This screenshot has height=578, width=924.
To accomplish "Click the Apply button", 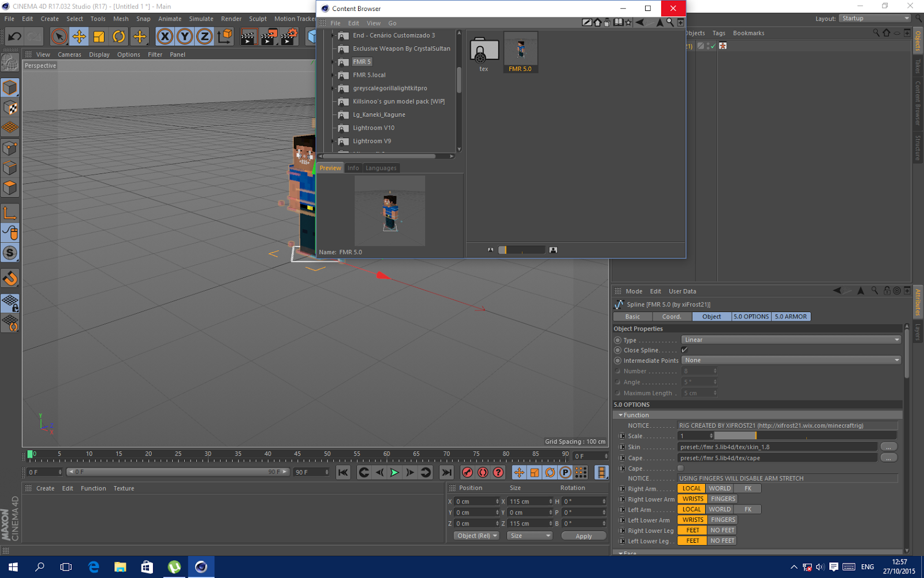I will [x=584, y=536].
